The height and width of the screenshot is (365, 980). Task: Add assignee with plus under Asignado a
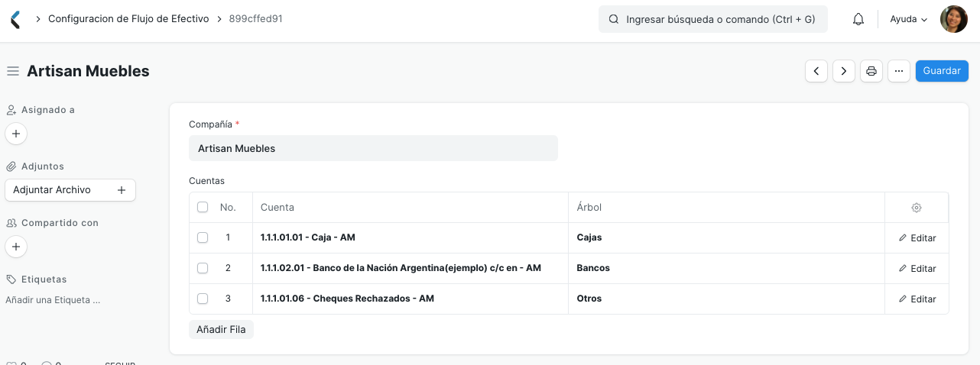[x=16, y=134]
